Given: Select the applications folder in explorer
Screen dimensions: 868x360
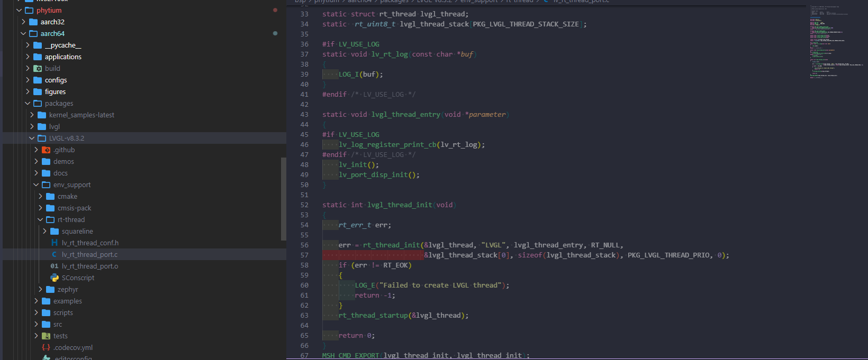Looking at the screenshot, I should 63,57.
